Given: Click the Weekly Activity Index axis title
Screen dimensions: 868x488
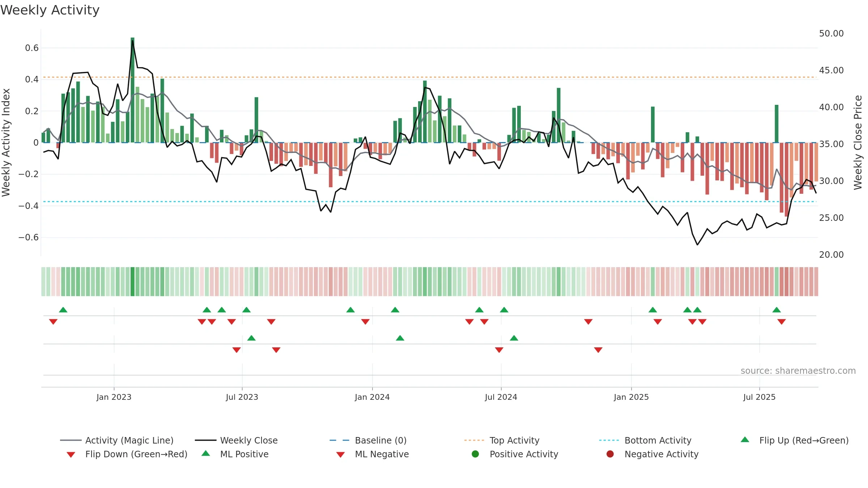Looking at the screenshot, I should click(6, 142).
